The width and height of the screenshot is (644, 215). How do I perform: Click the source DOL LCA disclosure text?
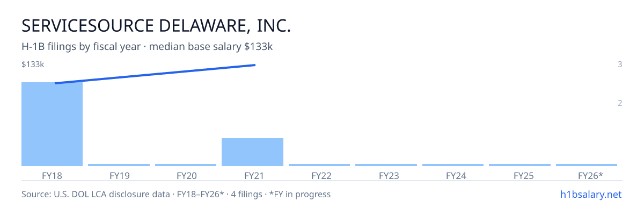(x=176, y=194)
